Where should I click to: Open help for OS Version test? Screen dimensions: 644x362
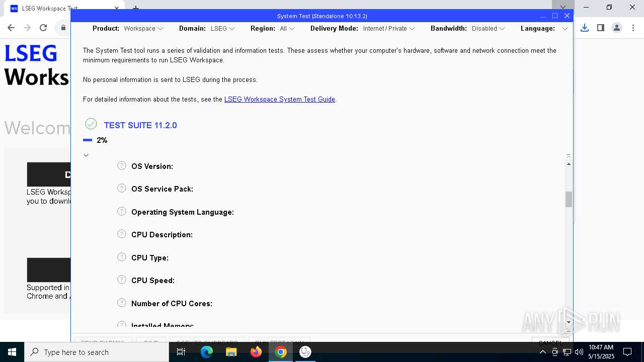(122, 165)
